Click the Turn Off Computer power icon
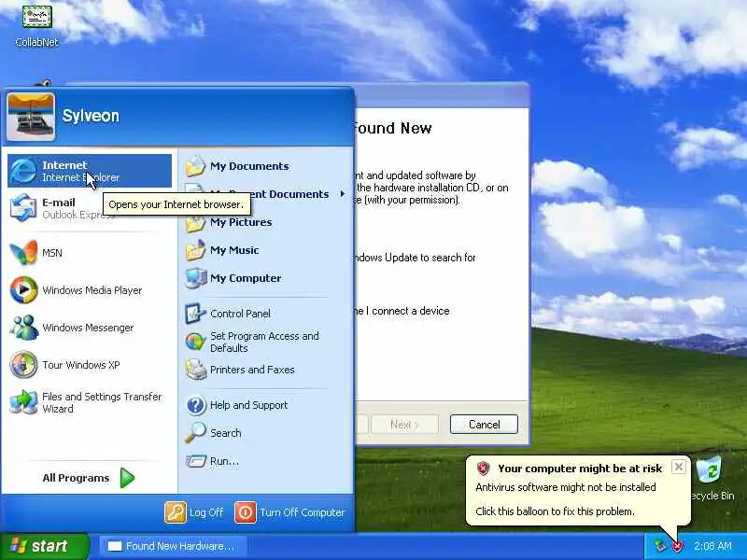The height and width of the screenshot is (560, 747). [246, 512]
